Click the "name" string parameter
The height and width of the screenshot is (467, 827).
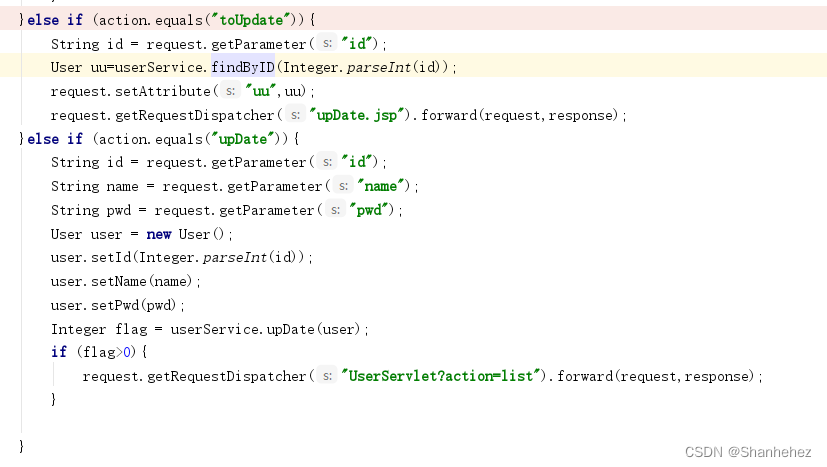pyautogui.click(x=380, y=186)
